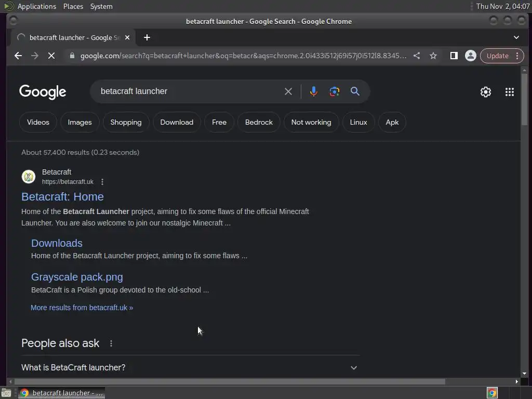Click the Applications menu logo icon

pos(8,6)
